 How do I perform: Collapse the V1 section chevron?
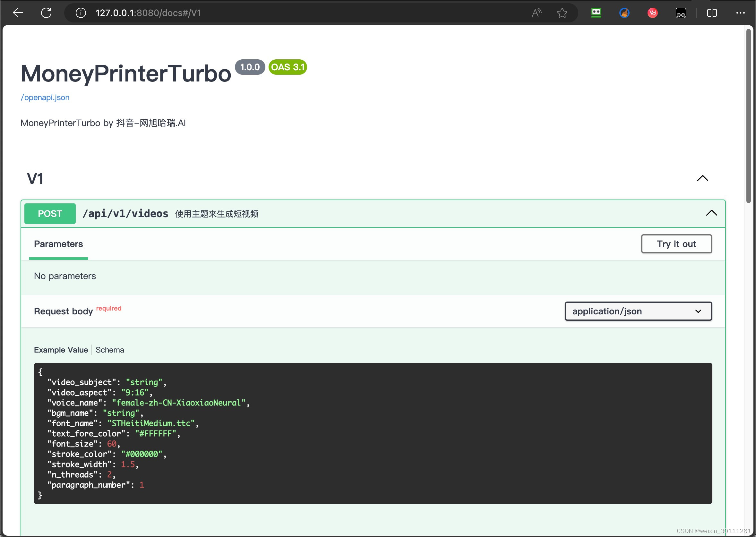click(702, 178)
